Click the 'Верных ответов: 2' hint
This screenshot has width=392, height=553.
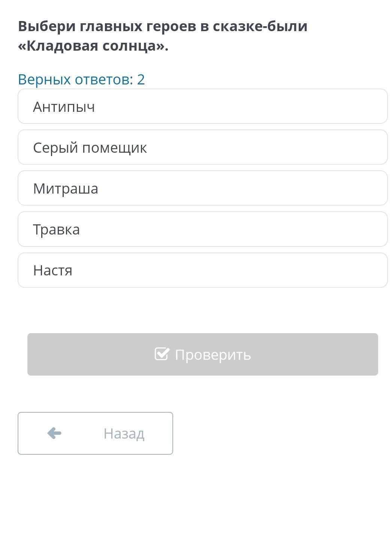point(81,79)
